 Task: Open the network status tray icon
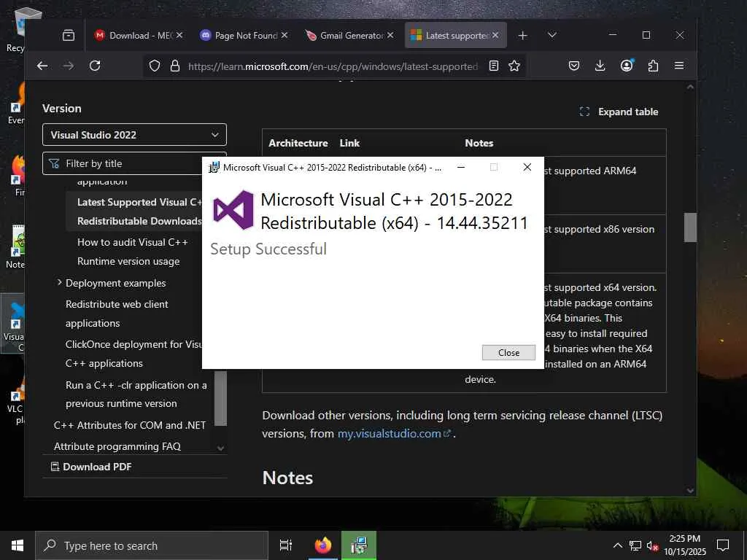click(x=635, y=545)
